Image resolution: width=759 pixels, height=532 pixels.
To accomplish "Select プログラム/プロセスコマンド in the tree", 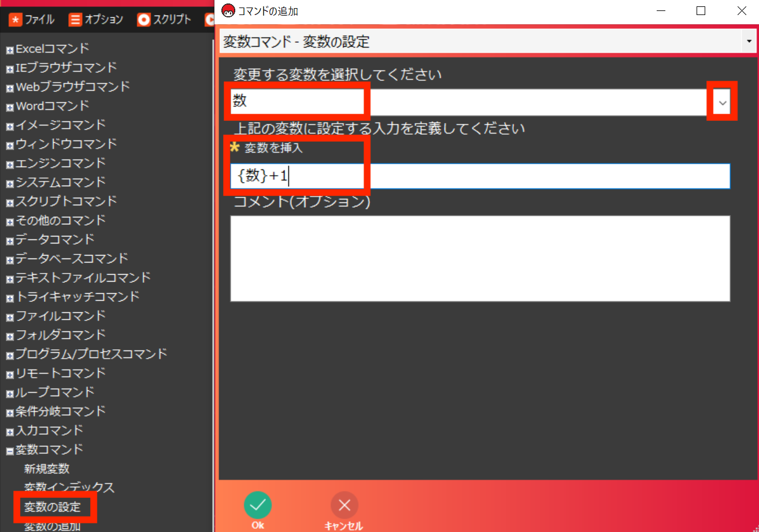I will pyautogui.click(x=91, y=354).
